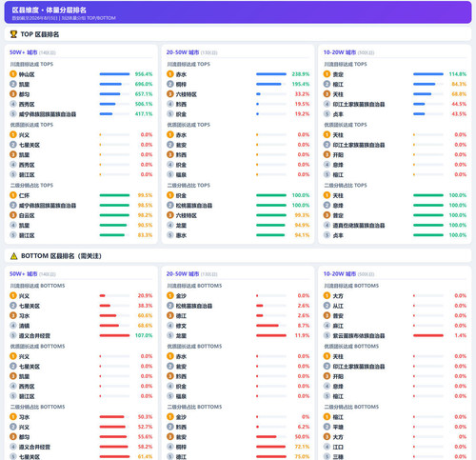Click the 84.3% value
The image size is (476, 460).
tap(459, 84)
